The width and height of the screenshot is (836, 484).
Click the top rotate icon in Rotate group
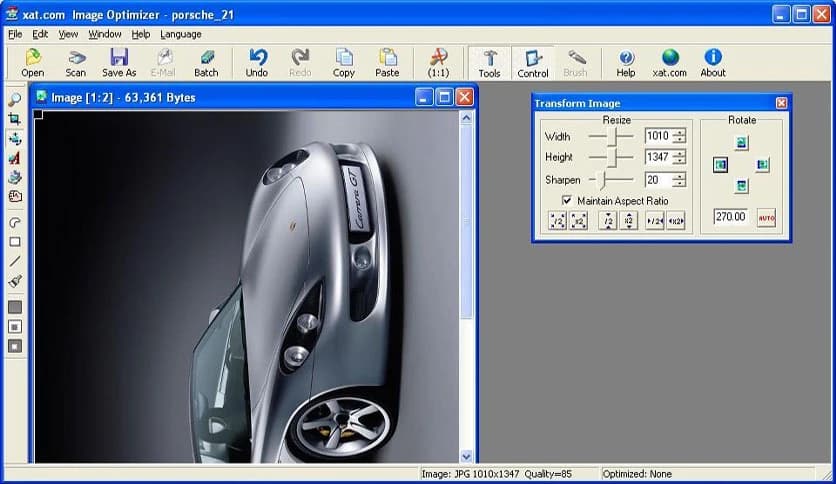[742, 142]
